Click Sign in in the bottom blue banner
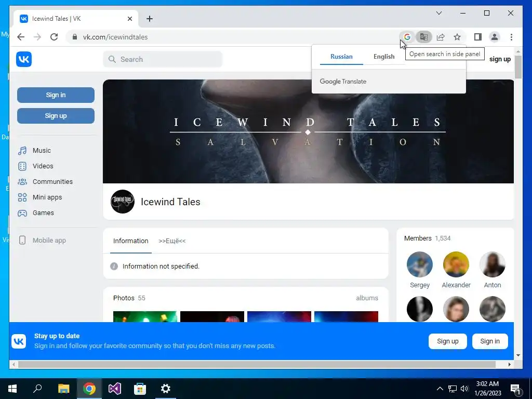532x399 pixels. [x=490, y=341]
